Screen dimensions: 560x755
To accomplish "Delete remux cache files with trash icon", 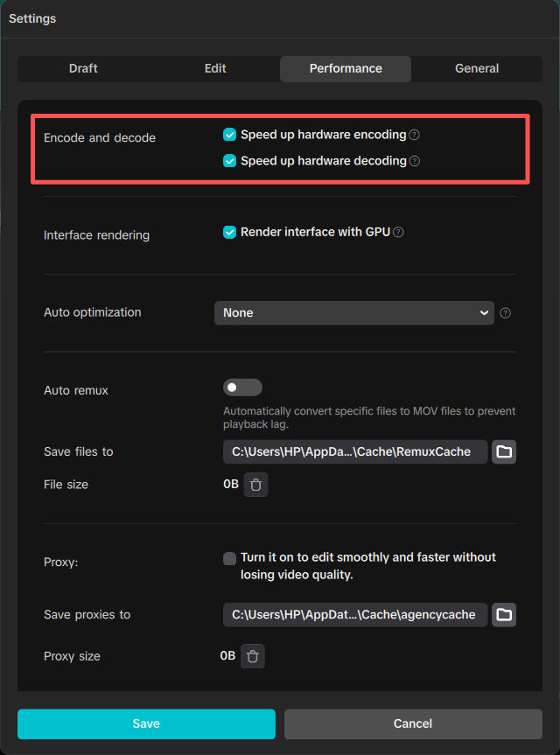I will pos(255,485).
